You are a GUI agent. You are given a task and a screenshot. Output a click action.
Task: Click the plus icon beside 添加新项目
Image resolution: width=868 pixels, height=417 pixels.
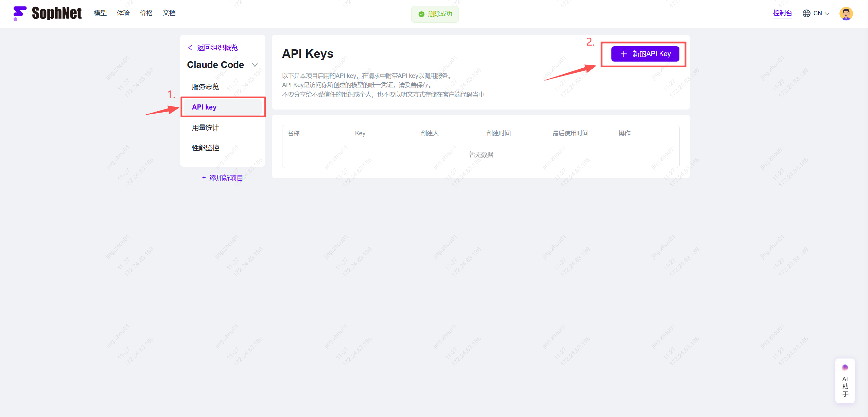pos(204,178)
